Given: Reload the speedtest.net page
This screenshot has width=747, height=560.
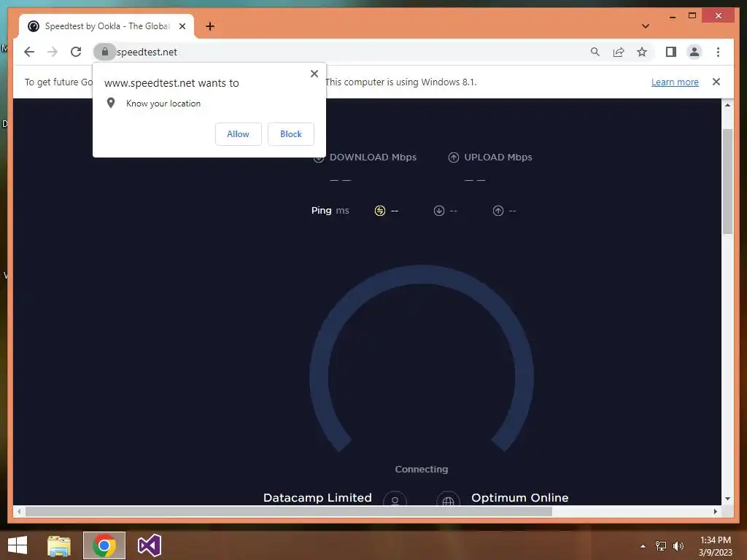Looking at the screenshot, I should pyautogui.click(x=76, y=52).
